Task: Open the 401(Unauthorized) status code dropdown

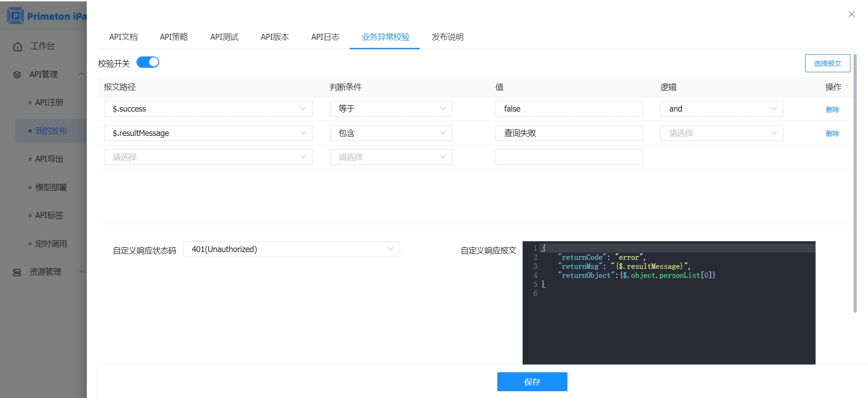Action: 291,249
